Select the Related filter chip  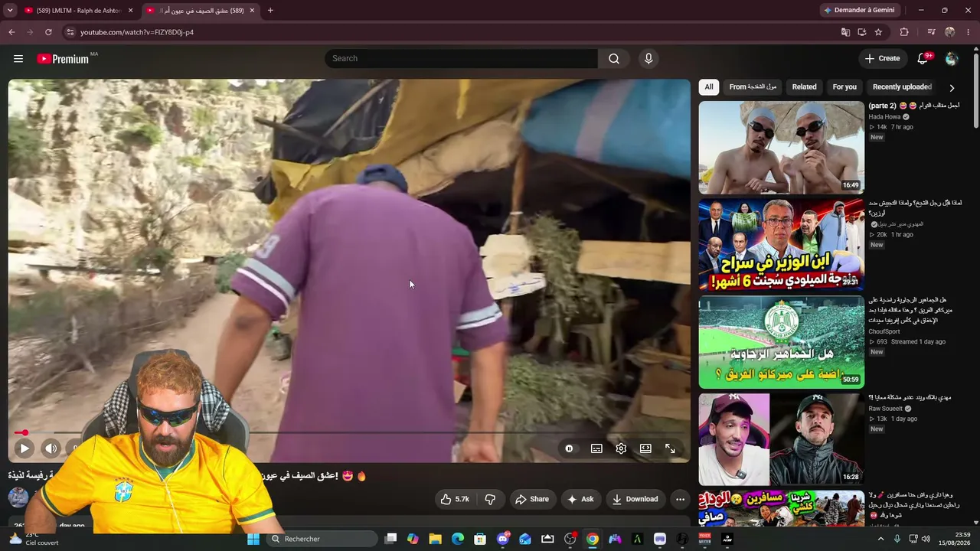click(x=804, y=87)
